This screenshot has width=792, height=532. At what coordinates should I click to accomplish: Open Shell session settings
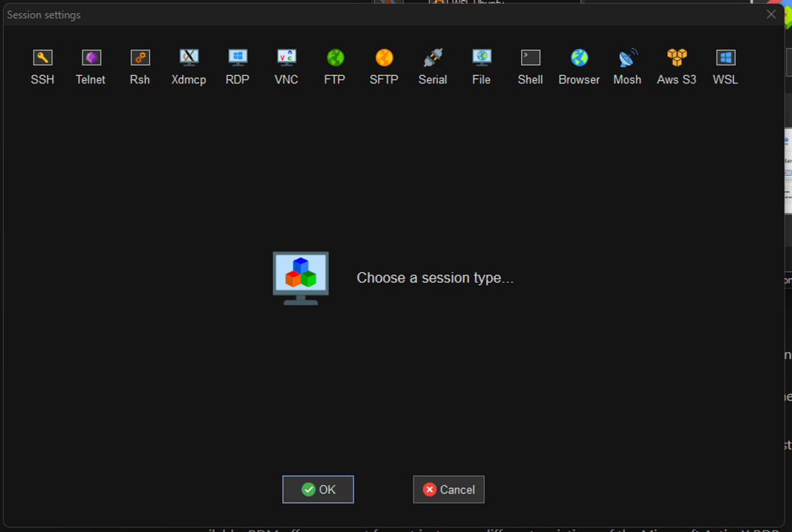point(530,58)
